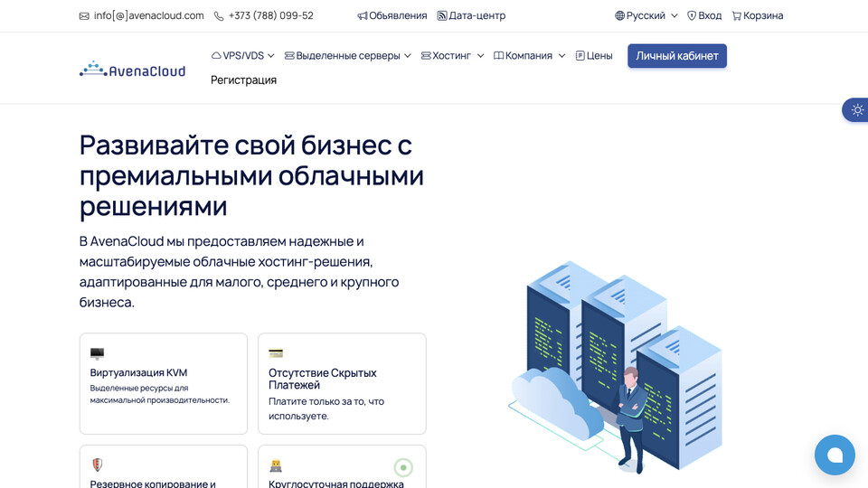868x488 pixels.
Task: Click the 'Выделенные ресурсы для' description text
Action: click(160, 394)
